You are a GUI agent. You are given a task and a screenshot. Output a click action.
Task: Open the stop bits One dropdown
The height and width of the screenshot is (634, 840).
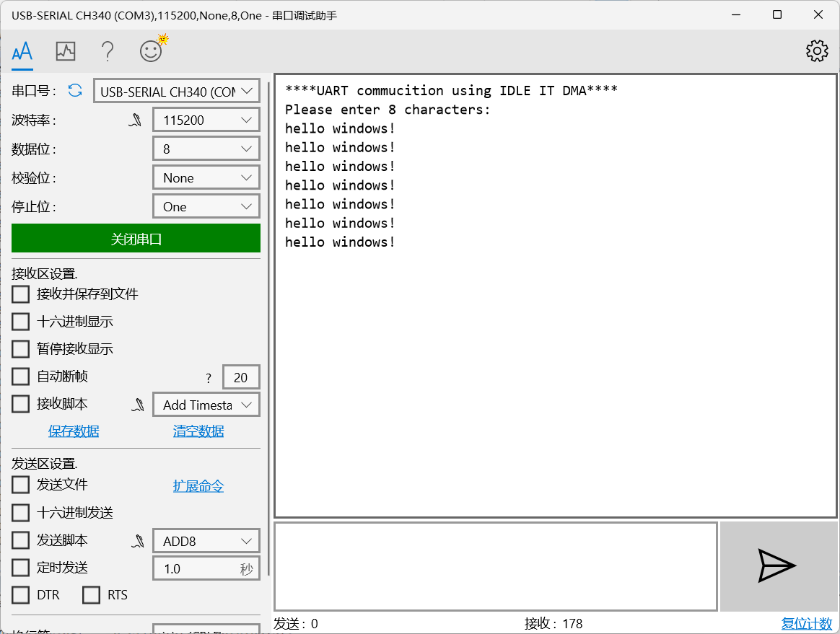(206, 207)
